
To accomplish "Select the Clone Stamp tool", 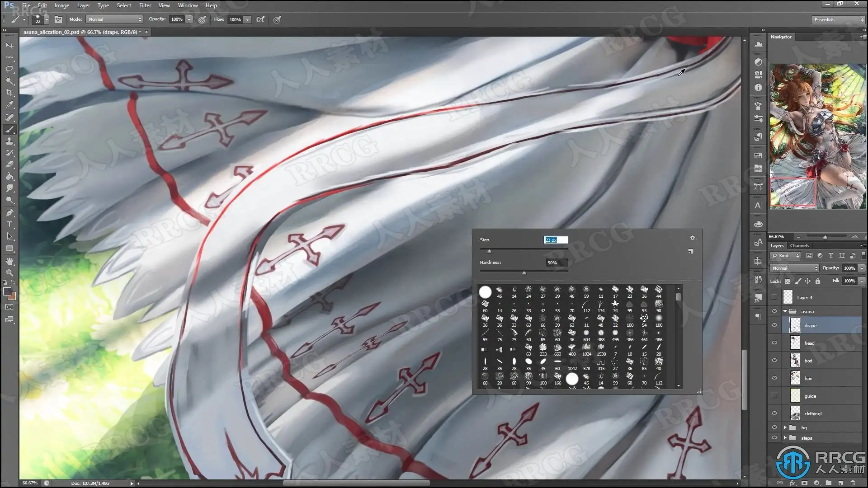I will (9, 141).
